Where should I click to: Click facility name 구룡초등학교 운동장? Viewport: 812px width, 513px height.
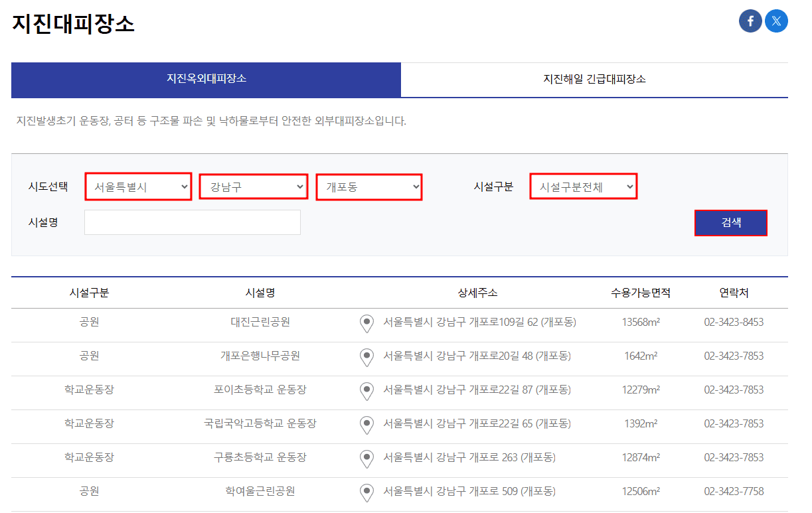(x=260, y=457)
